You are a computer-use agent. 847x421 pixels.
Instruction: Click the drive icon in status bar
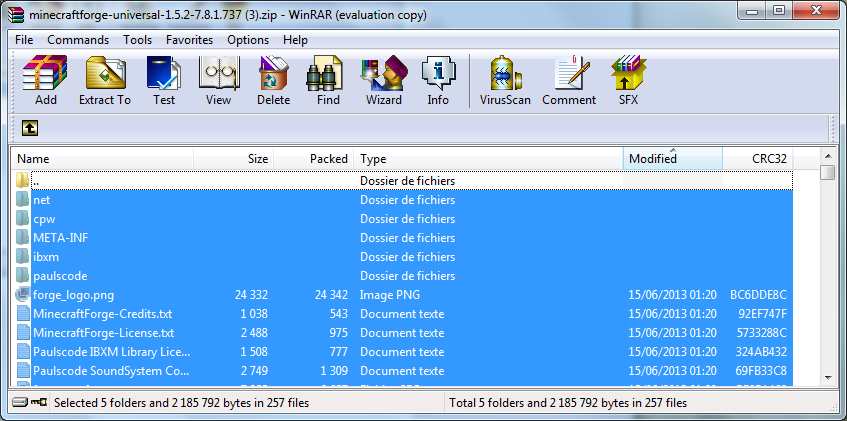point(21,402)
